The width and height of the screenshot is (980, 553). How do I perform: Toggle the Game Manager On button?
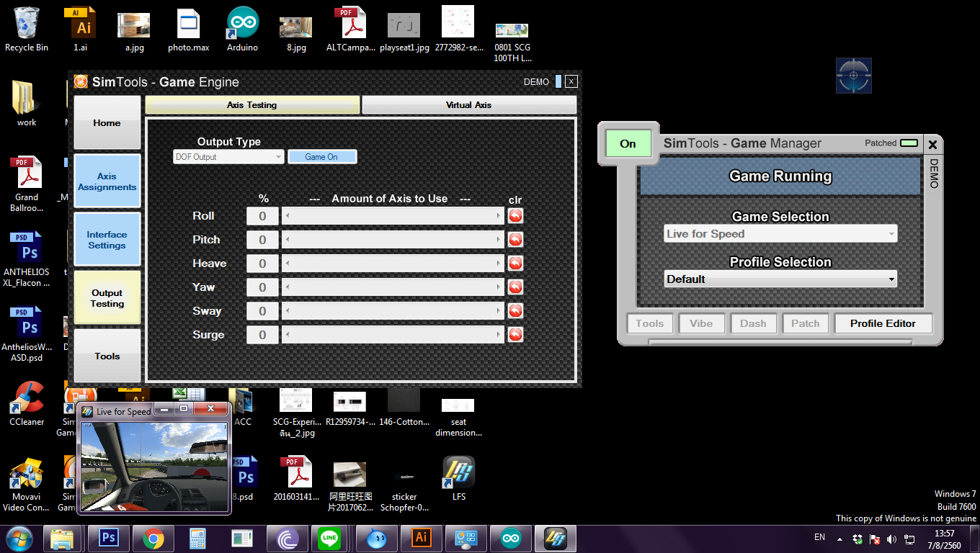pos(628,143)
